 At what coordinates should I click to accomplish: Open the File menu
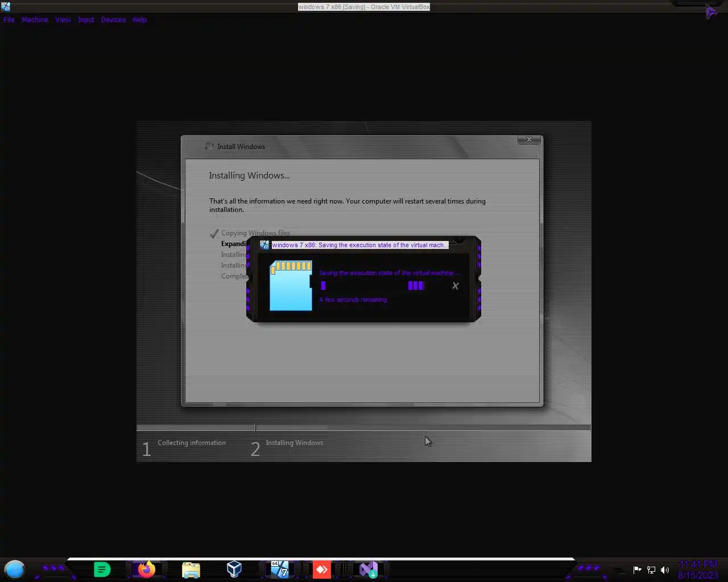click(x=9, y=19)
